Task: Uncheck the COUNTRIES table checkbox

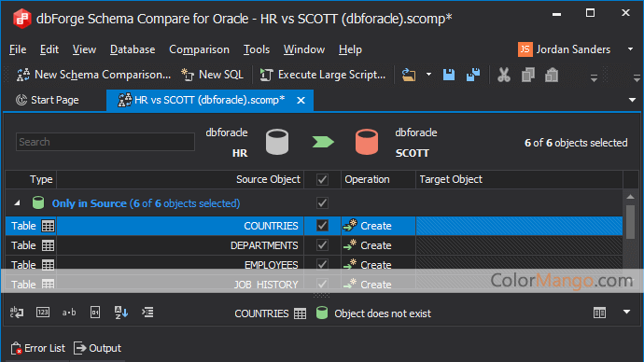Action: (322, 226)
